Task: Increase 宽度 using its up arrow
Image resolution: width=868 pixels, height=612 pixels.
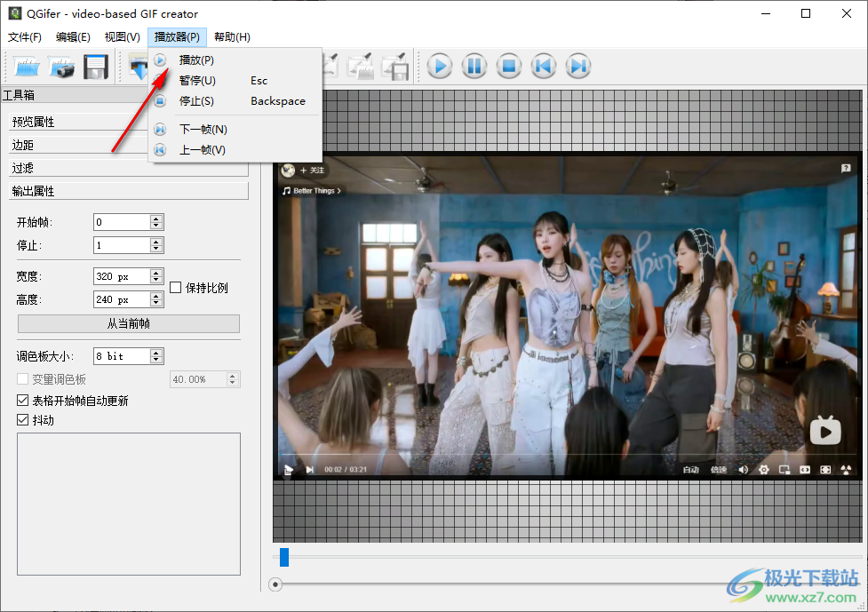Action: (x=156, y=272)
